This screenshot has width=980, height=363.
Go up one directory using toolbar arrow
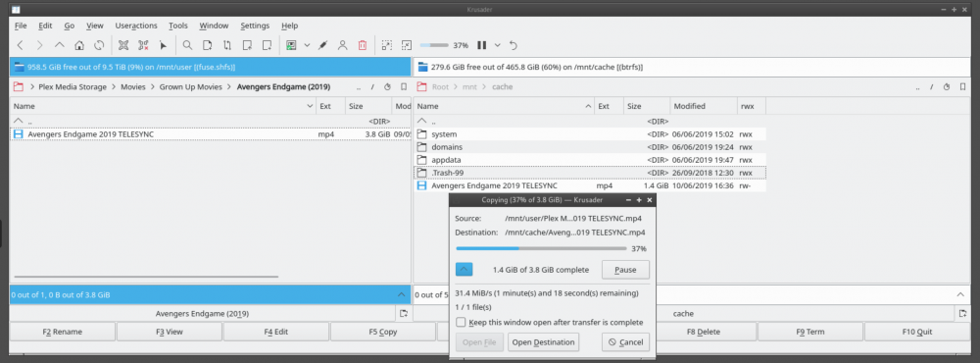pos(60,45)
